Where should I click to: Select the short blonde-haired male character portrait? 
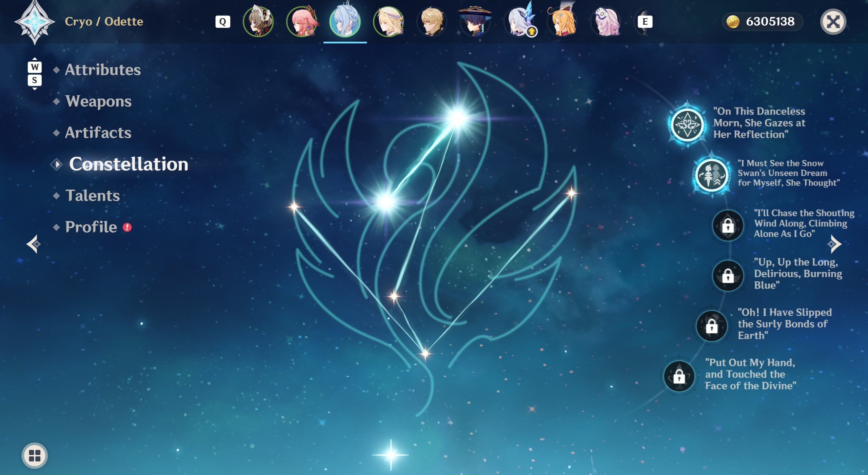[432, 21]
